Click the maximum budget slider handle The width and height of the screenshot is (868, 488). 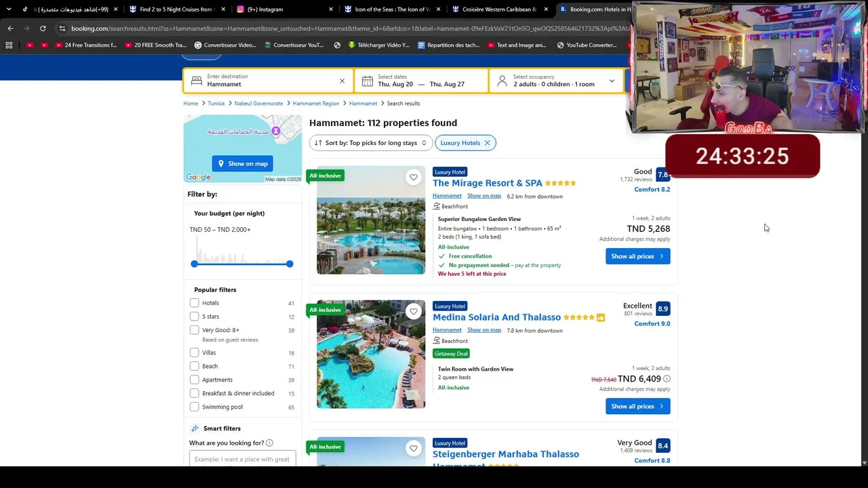point(290,264)
